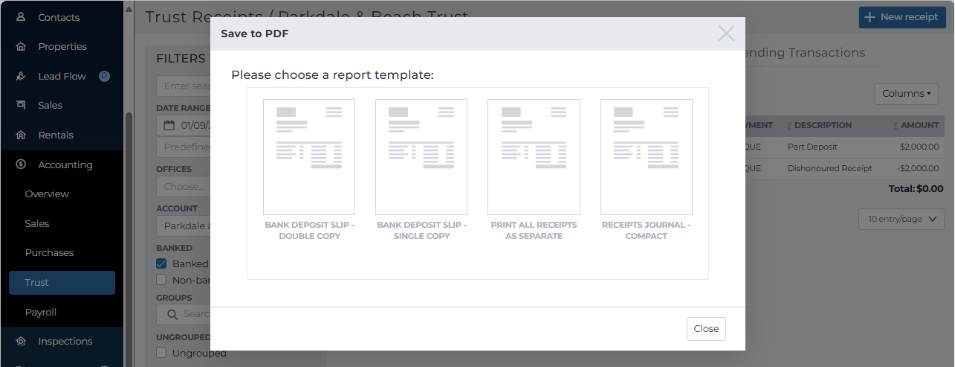
Task: Click the Sales icon in sidebar
Action: click(x=21, y=105)
